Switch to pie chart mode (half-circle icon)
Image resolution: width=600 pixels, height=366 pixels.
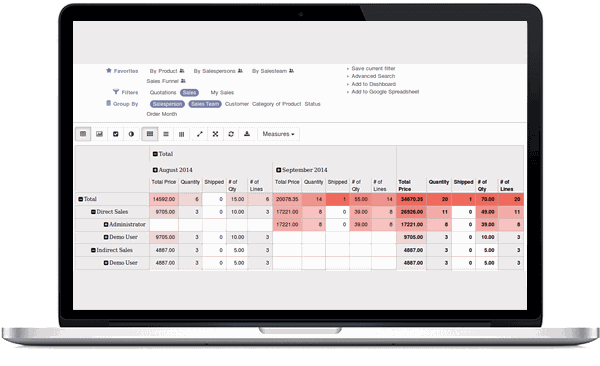[131, 134]
